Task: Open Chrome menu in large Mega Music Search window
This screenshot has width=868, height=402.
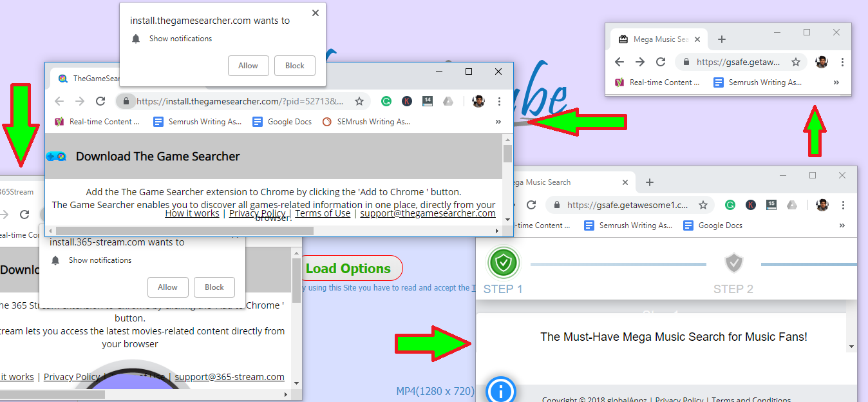Action: (x=843, y=205)
